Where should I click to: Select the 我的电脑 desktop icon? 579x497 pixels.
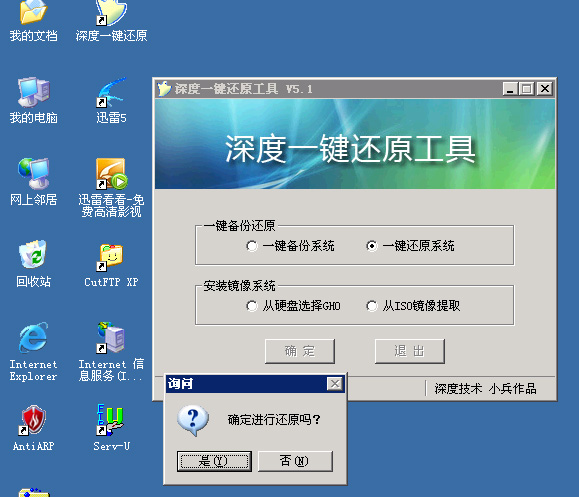33,100
